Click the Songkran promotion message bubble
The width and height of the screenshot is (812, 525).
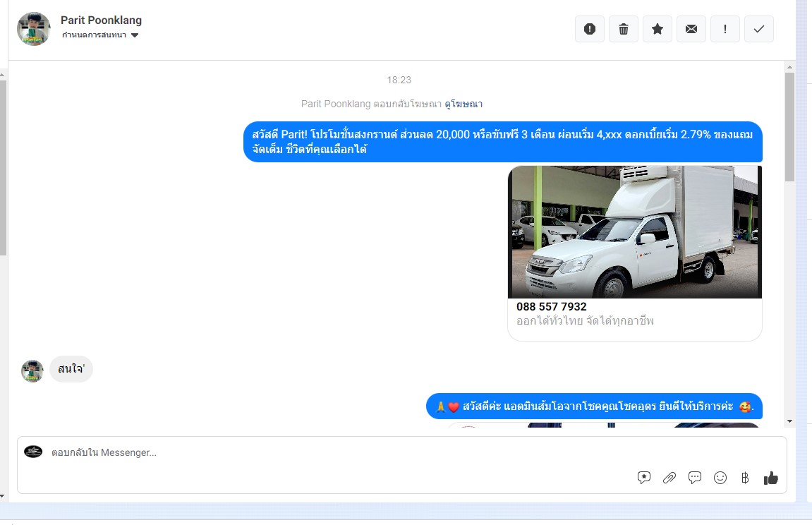503,142
